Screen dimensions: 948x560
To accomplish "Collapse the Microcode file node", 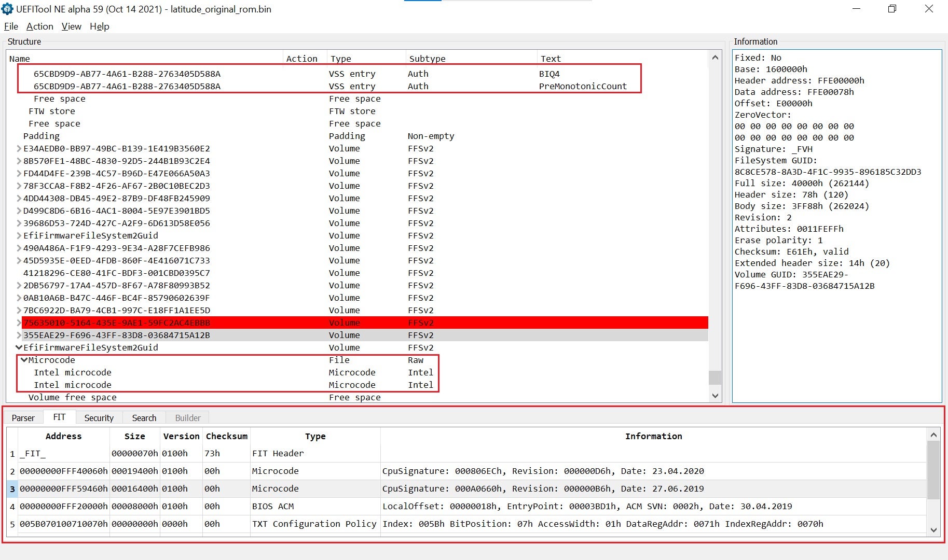I will tap(24, 360).
